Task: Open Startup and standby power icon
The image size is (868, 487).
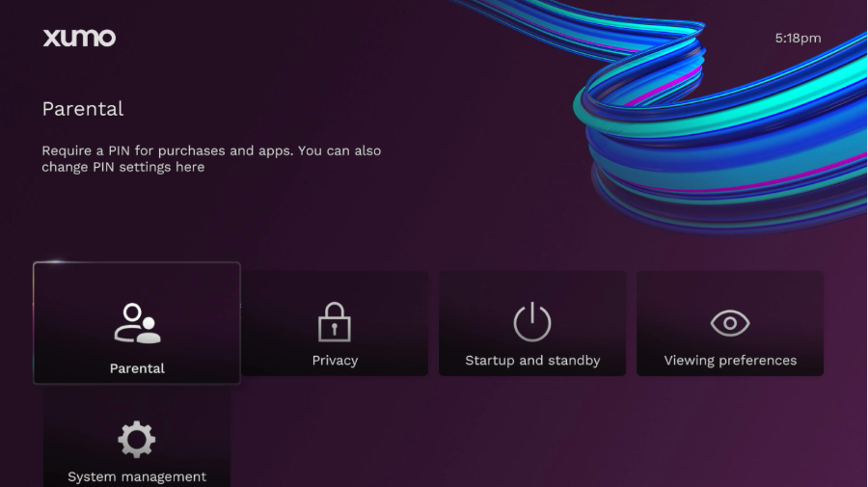Action: pos(532,322)
